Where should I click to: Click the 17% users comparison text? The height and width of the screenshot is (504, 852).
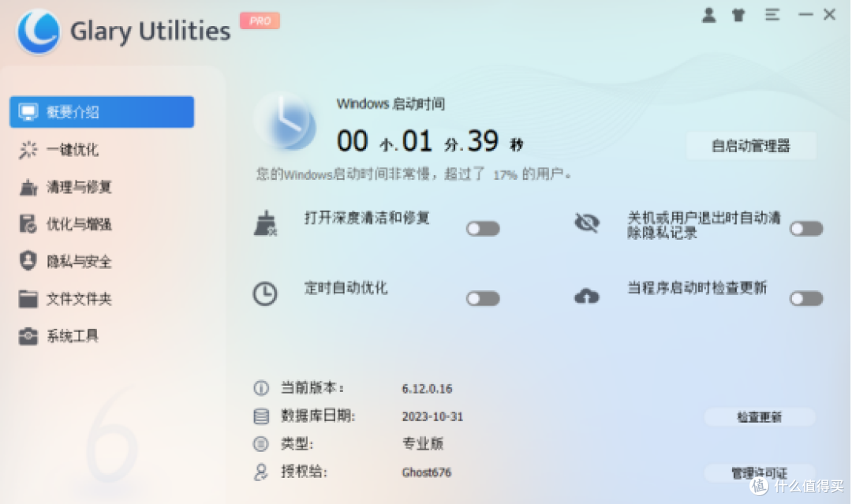[x=413, y=174]
